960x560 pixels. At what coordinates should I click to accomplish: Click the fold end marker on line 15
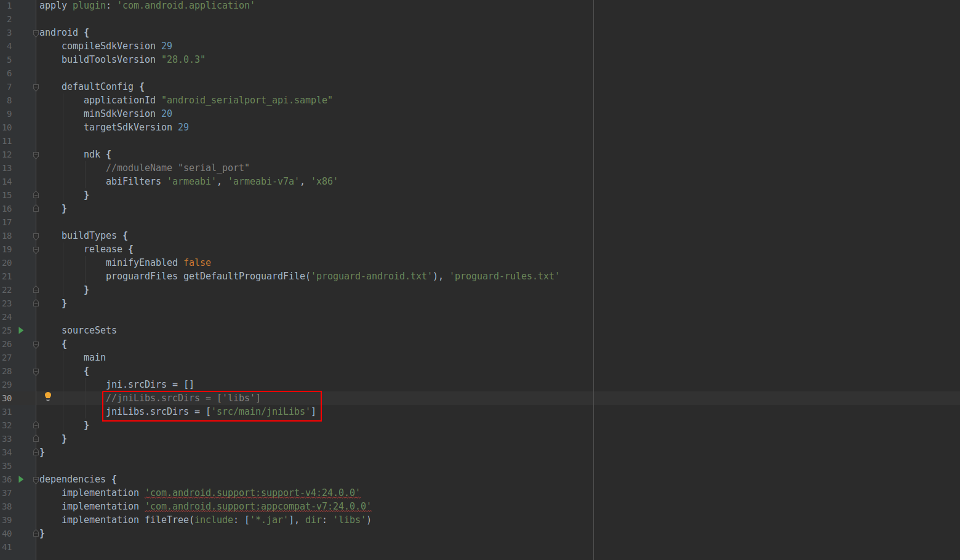click(x=36, y=195)
